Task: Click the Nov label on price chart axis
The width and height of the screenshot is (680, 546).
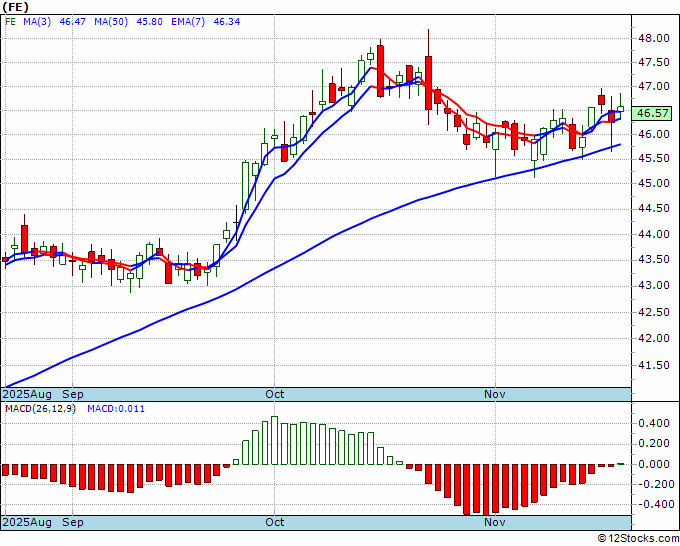Action: pyautogui.click(x=495, y=394)
